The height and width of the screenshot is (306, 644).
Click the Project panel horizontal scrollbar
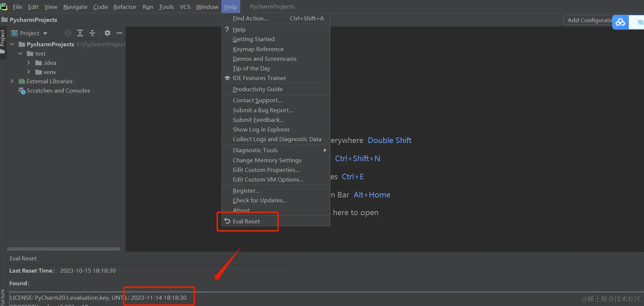coord(63,249)
